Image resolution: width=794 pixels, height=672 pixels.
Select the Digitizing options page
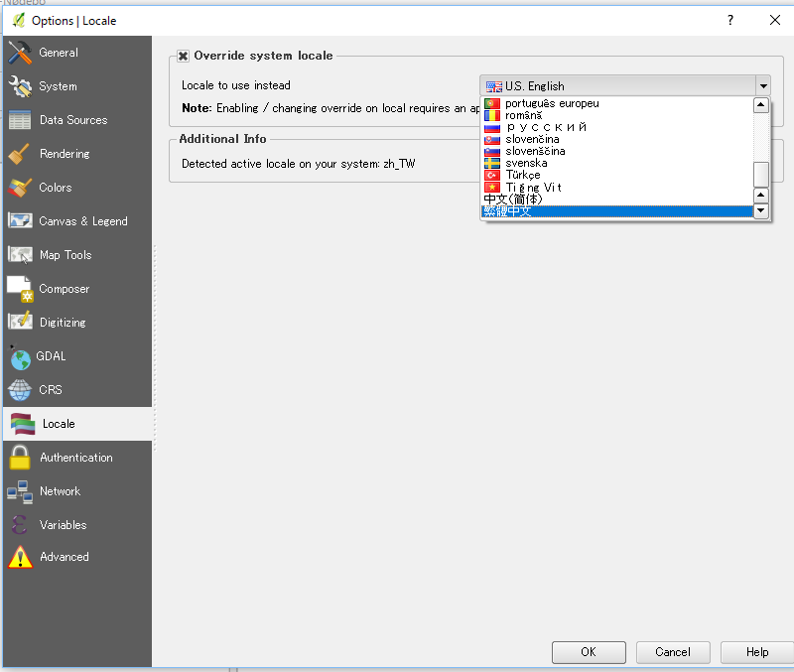tap(77, 323)
